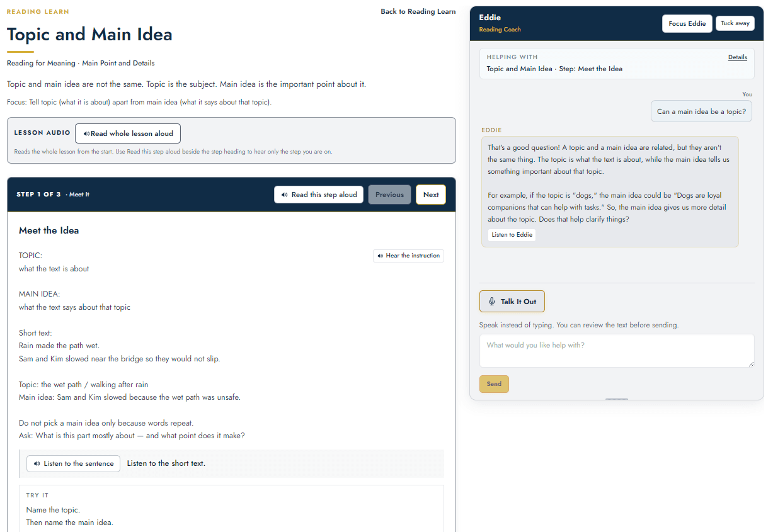Open the Details link in the Helping With box
Screen dimensions: 773x532
[x=738, y=57]
